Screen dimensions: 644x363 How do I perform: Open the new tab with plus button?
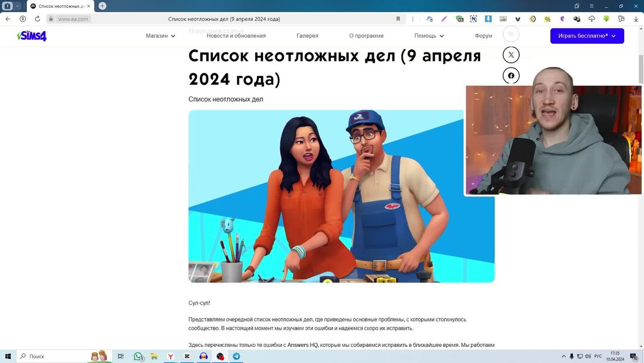tap(103, 6)
